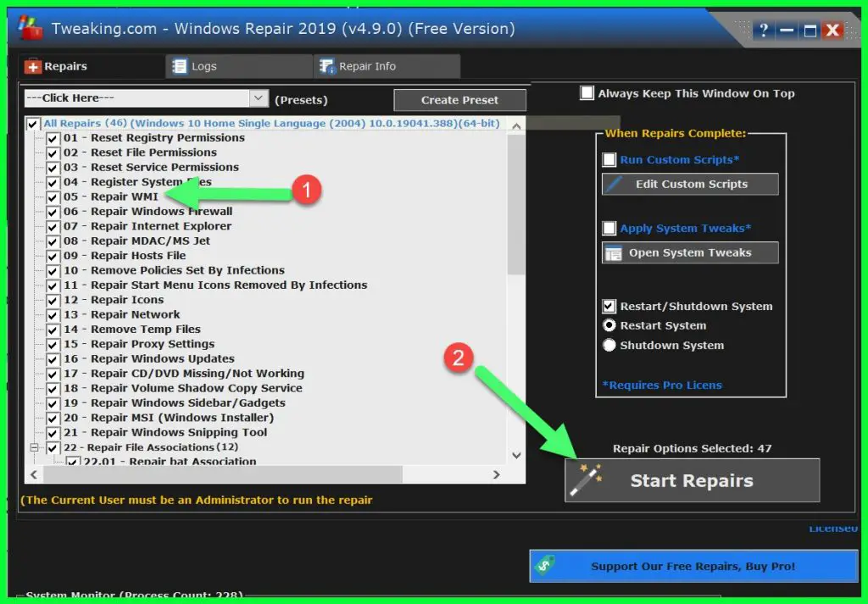The width and height of the screenshot is (868, 604).
Task: Switch to the Repair Info tab
Action: [387, 66]
